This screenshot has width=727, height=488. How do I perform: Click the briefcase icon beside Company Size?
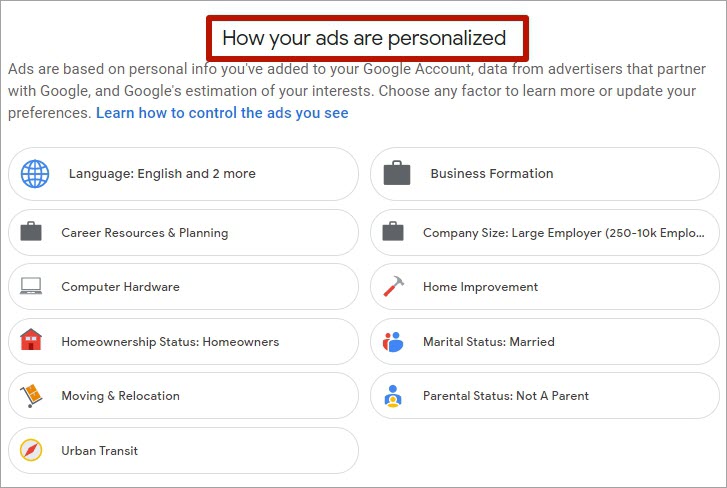[393, 231]
